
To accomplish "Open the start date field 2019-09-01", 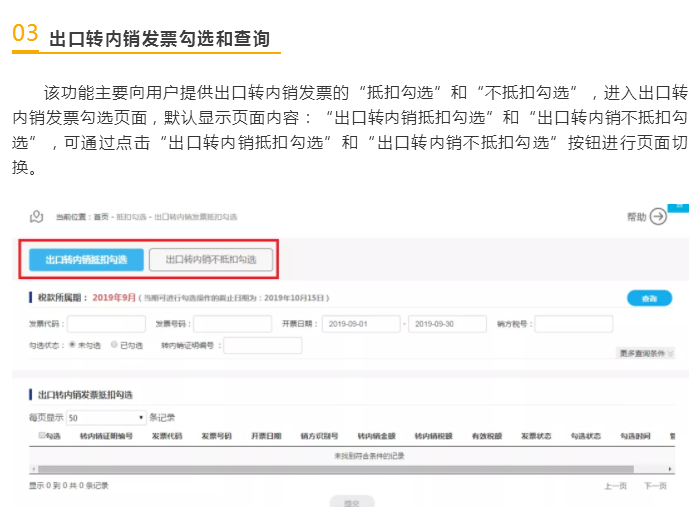I will click(x=360, y=324).
